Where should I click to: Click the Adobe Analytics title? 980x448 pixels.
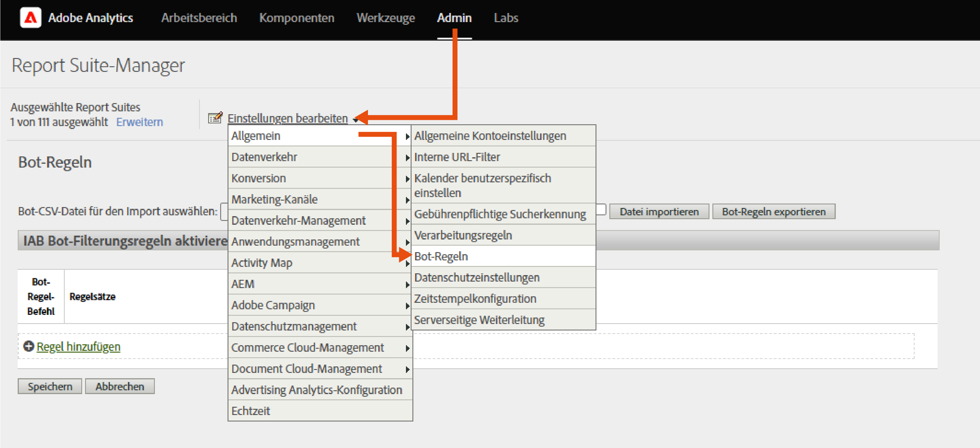91,18
